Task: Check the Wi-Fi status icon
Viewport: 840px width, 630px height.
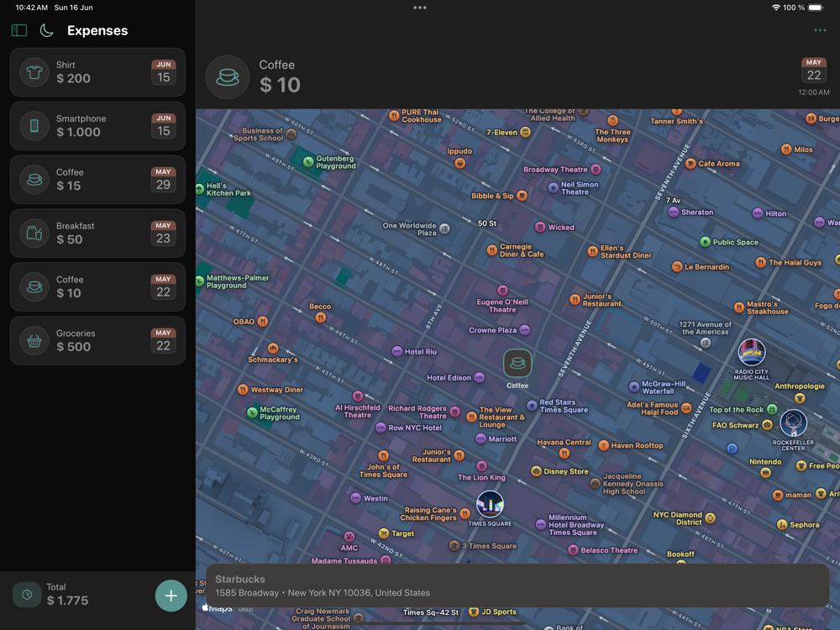Action: tap(775, 8)
